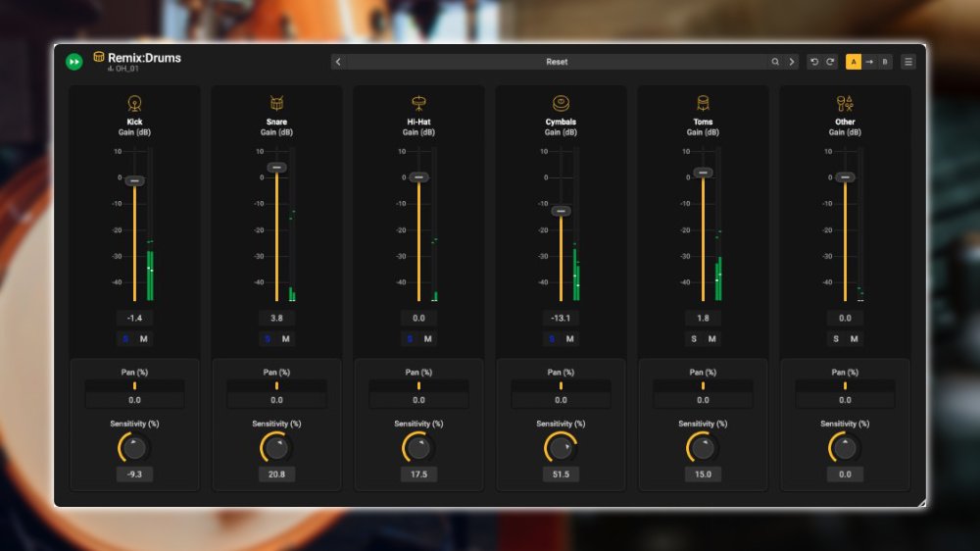Viewport: 980px width, 551px height.
Task: Click the Other gain fader handle
Action: [845, 177]
